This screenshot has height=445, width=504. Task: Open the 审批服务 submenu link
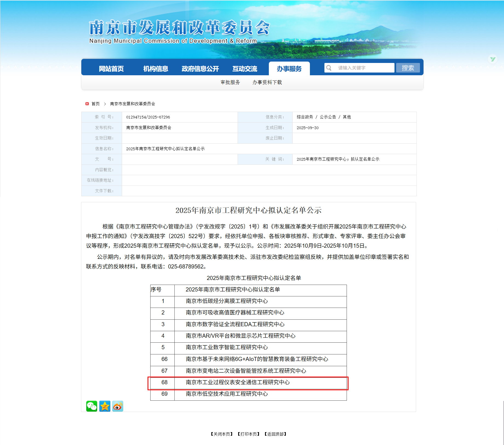[230, 82]
